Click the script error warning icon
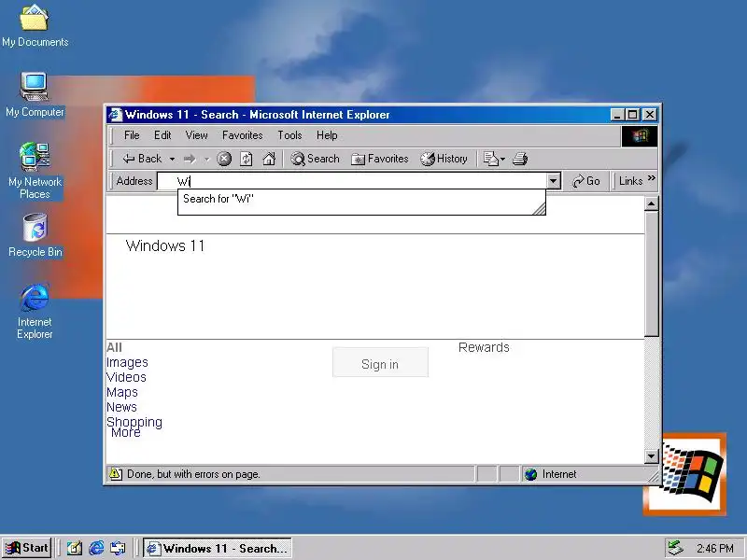 pyautogui.click(x=115, y=474)
